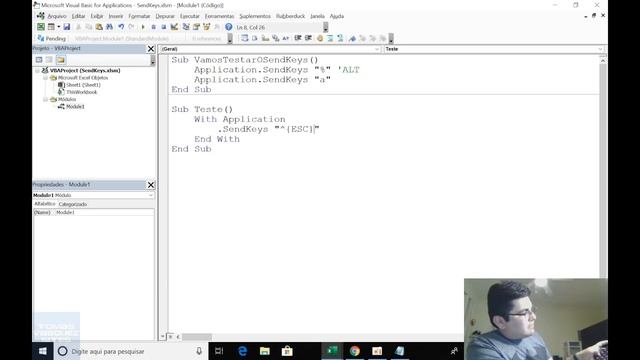Select ThisWorkbook in project tree
Viewport: 640px width, 360px height.
(x=82, y=92)
